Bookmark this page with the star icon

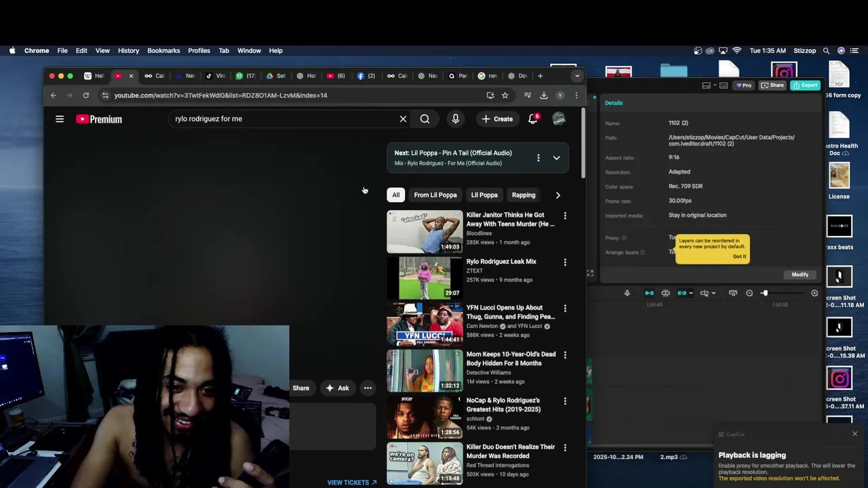(505, 96)
